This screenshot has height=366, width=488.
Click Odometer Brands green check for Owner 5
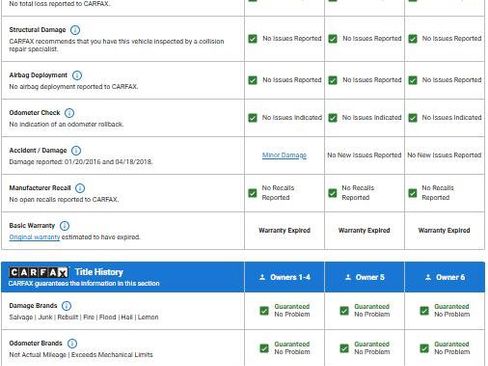click(x=344, y=348)
